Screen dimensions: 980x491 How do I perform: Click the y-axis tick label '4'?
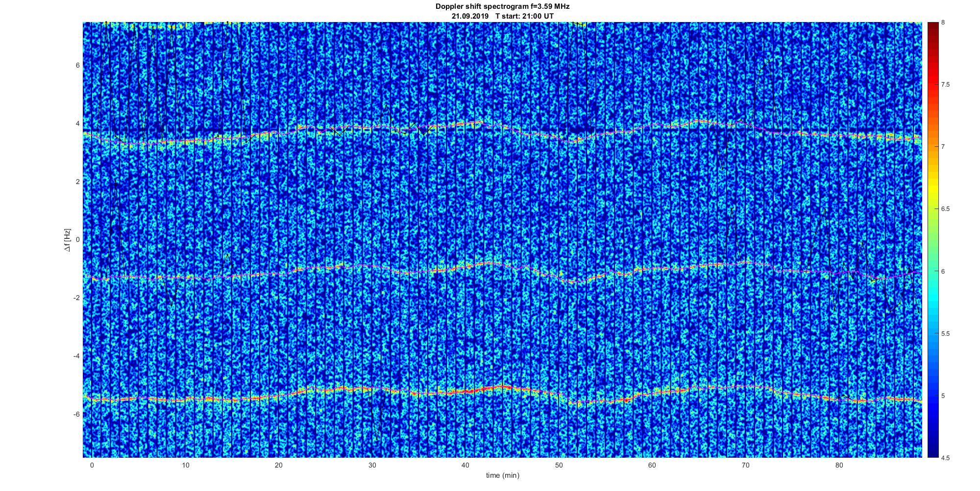[x=77, y=123]
